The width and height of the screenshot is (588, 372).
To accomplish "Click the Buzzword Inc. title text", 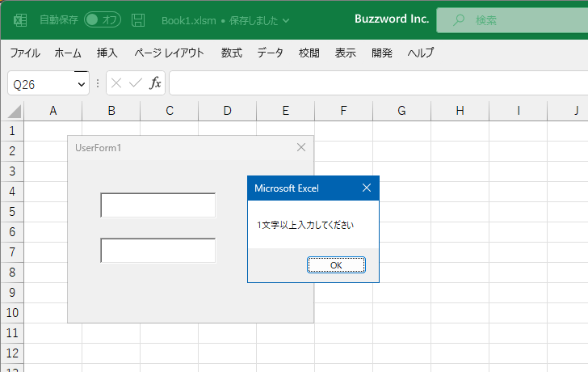I will (392, 19).
